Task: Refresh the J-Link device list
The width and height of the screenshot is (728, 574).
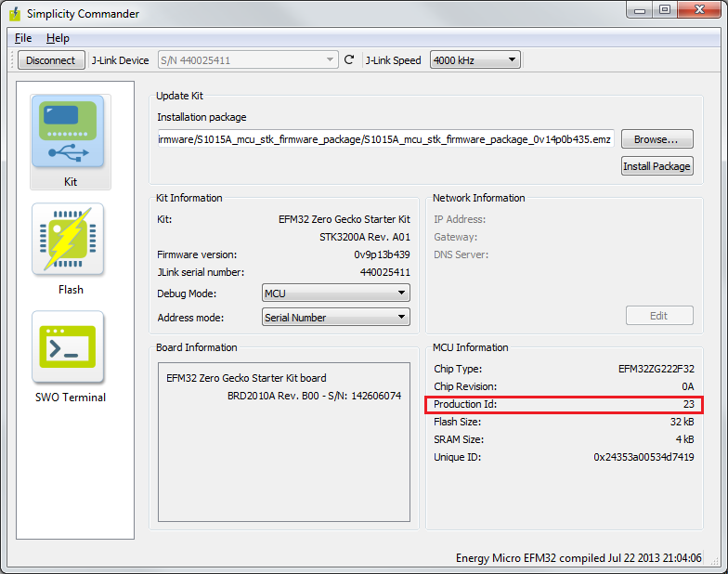Action: click(349, 60)
